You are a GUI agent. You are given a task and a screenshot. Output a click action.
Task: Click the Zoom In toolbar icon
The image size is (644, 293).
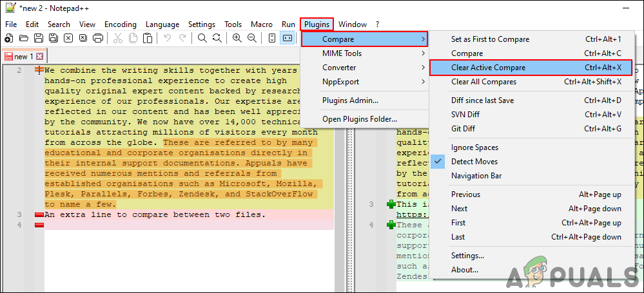point(237,39)
